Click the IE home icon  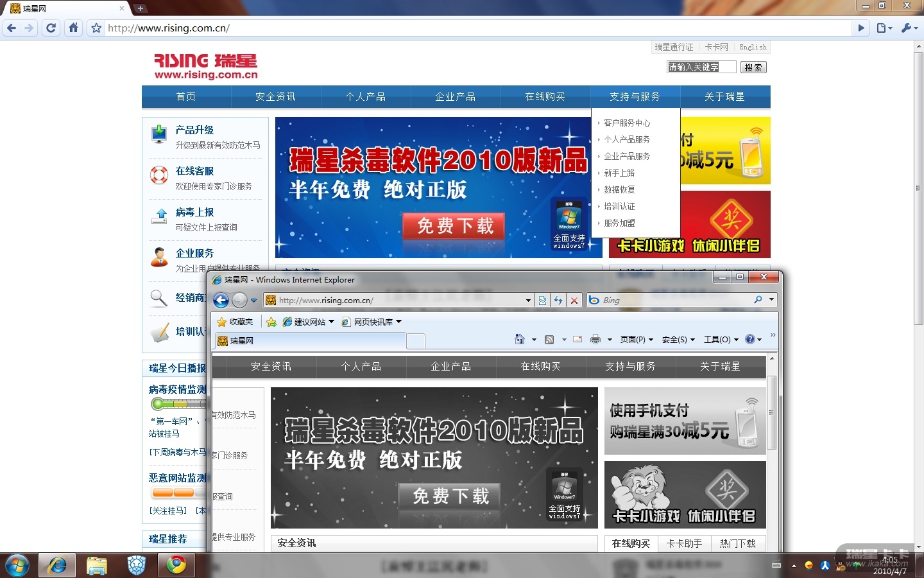(x=520, y=339)
